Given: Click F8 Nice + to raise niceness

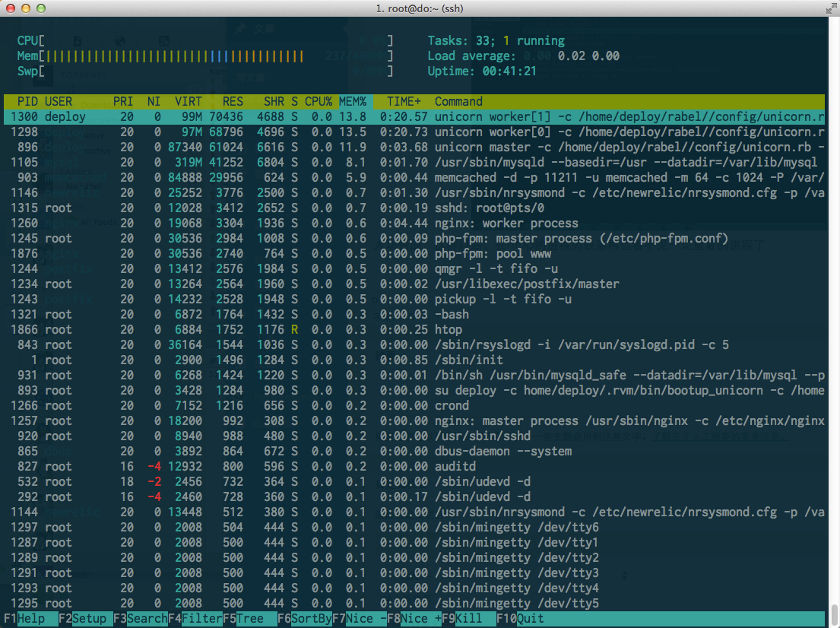Looking at the screenshot, I should (x=414, y=618).
